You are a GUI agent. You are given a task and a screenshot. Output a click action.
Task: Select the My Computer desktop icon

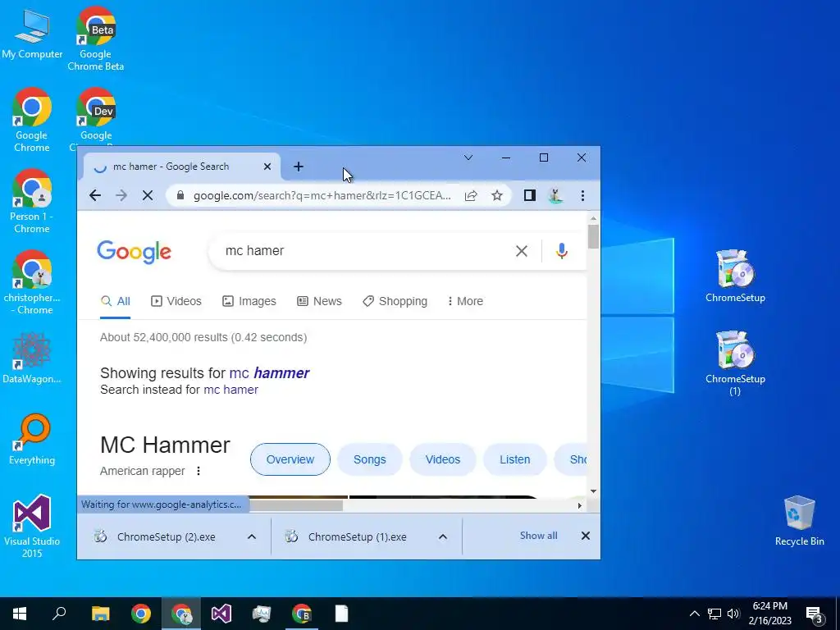[32, 33]
